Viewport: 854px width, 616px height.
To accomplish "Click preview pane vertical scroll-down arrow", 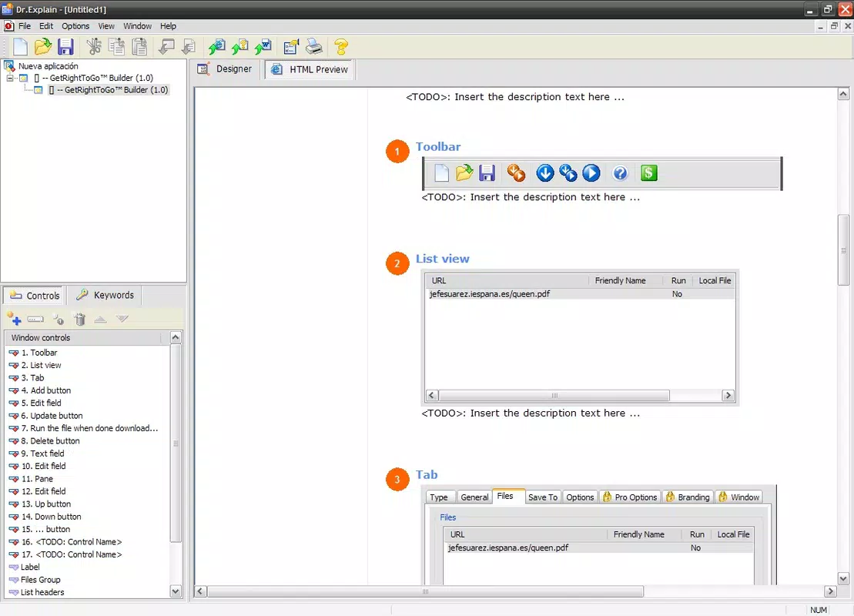I will point(843,579).
